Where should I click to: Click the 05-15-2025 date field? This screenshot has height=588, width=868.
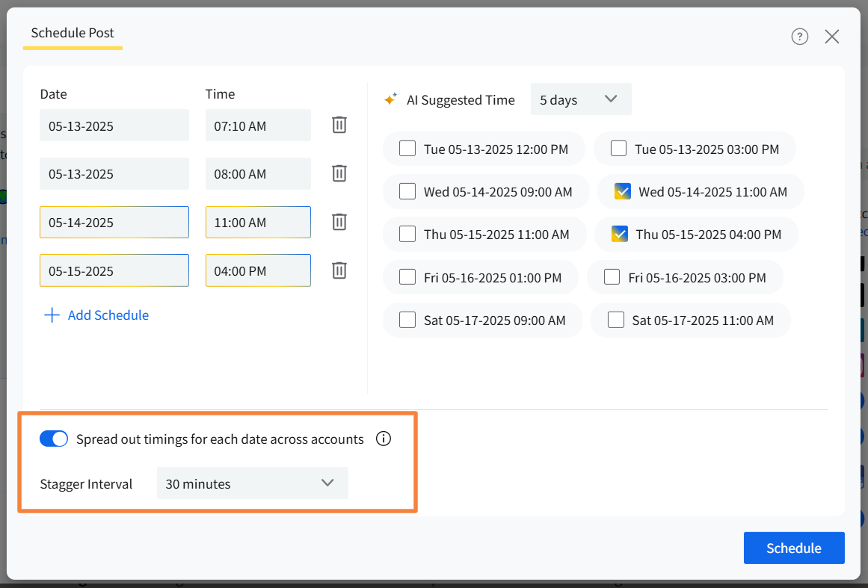pos(114,270)
